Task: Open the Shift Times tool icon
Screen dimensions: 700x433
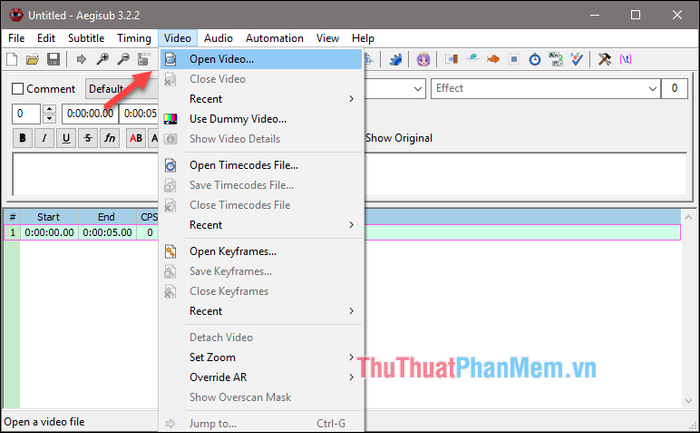Action: pos(451,59)
